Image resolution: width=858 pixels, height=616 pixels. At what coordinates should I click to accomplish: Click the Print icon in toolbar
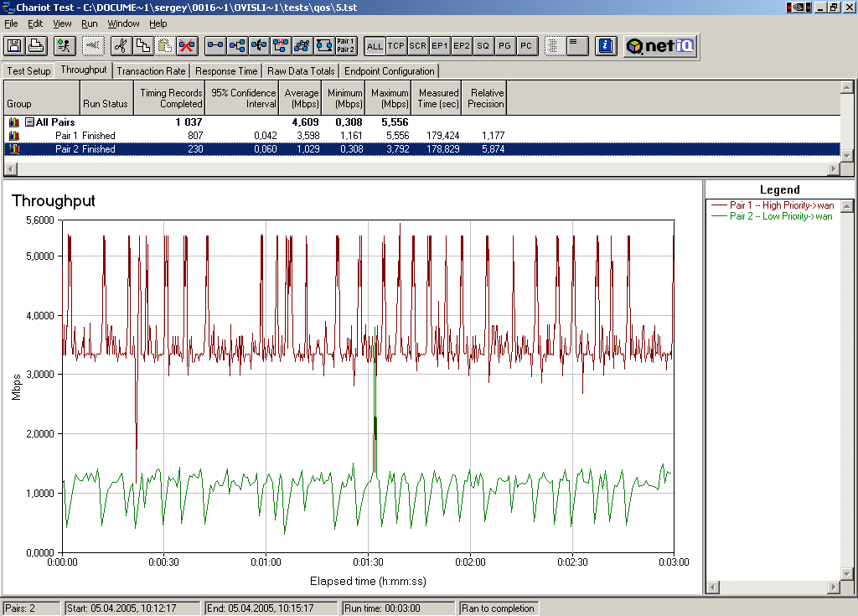(x=36, y=46)
